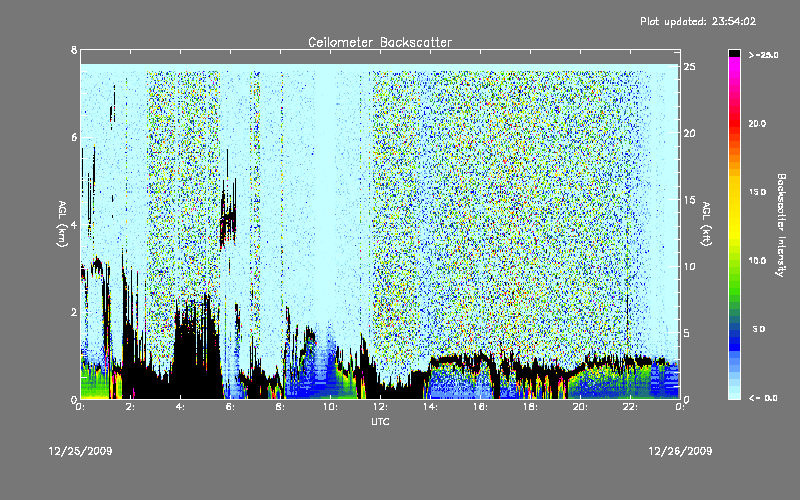Click the '10:' tick label on time axis
This screenshot has width=800, height=500.
pyautogui.click(x=330, y=407)
